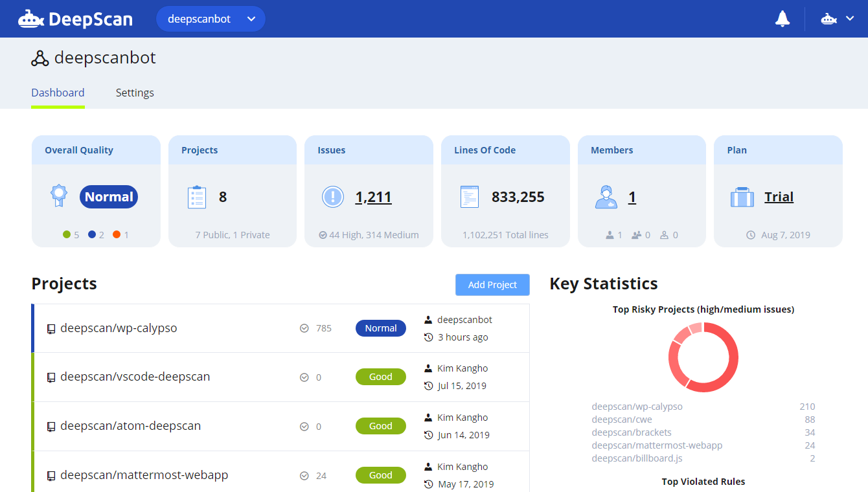868x492 pixels.
Task: Click the history icon next to Jul 15, 2019
Action: 428,386
